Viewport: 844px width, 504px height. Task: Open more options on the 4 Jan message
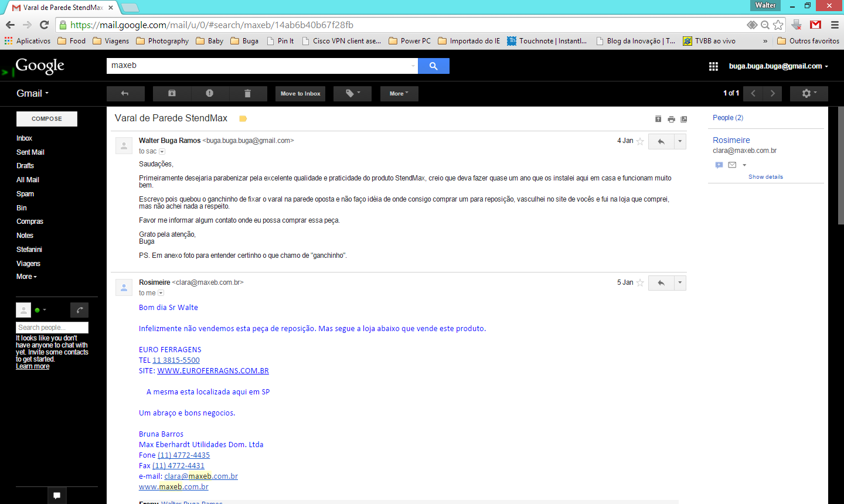680,141
